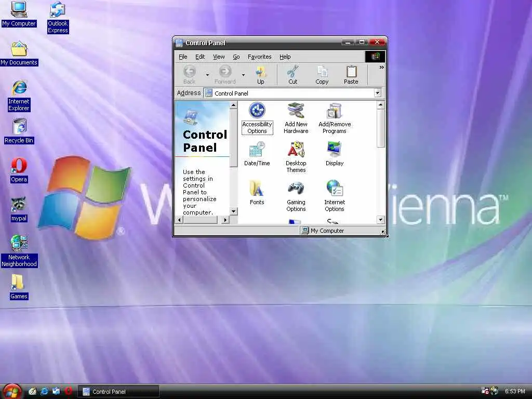This screenshot has width=532, height=399.
Task: Click My Computer in the status bar
Action: pos(323,231)
